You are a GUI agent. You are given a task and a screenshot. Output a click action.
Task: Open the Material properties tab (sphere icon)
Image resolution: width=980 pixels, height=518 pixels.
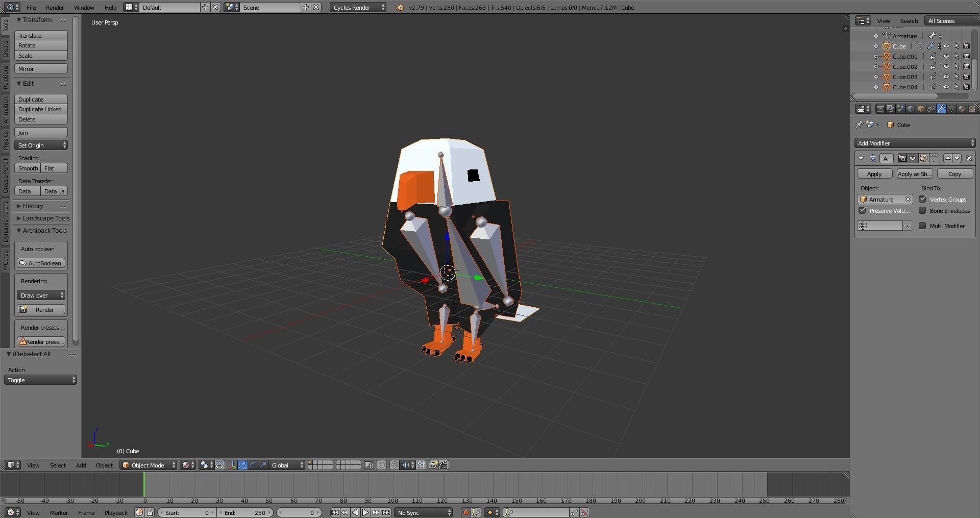click(x=962, y=109)
